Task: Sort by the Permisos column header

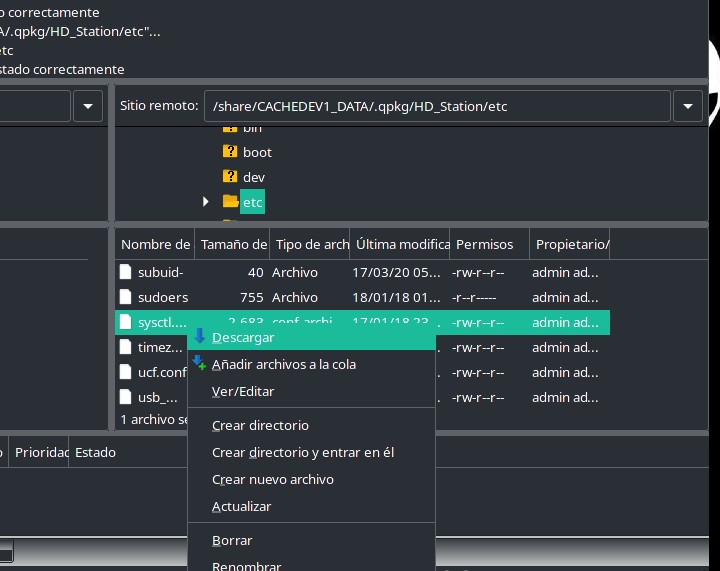Action: click(484, 244)
